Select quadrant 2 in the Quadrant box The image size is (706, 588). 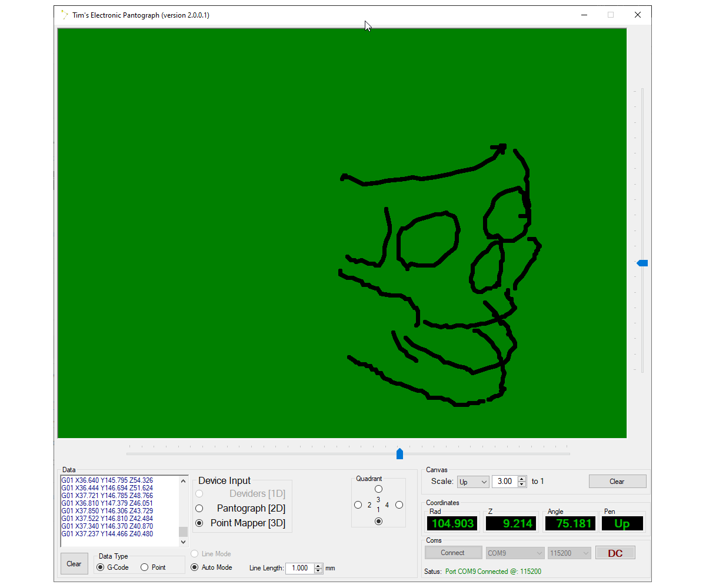point(358,505)
